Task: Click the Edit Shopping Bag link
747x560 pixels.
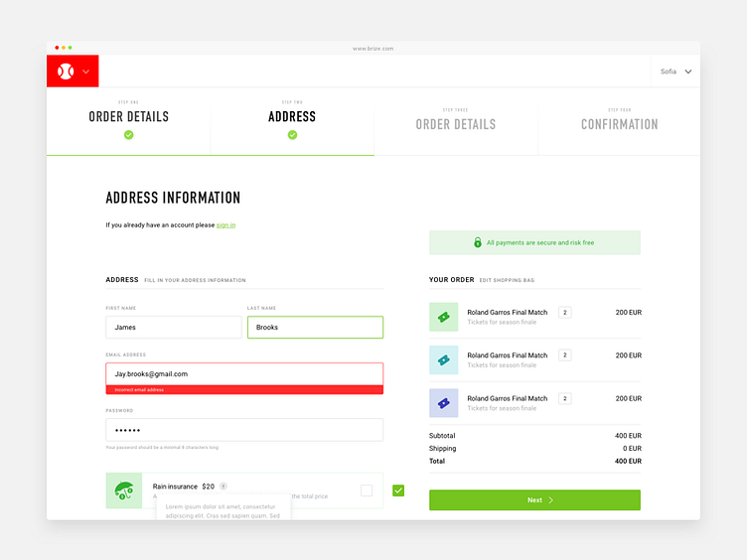Action: [x=507, y=280]
